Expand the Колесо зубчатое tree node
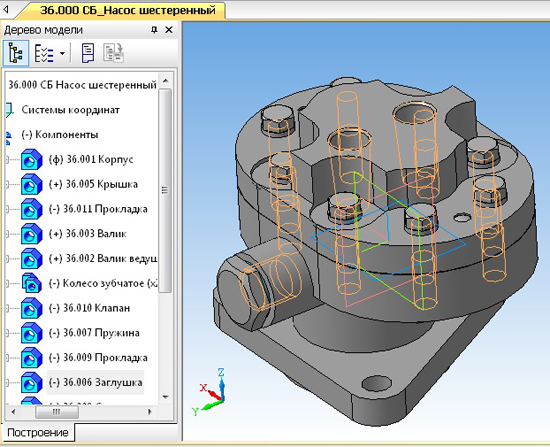The height and width of the screenshot is (447, 550). (x=7, y=283)
